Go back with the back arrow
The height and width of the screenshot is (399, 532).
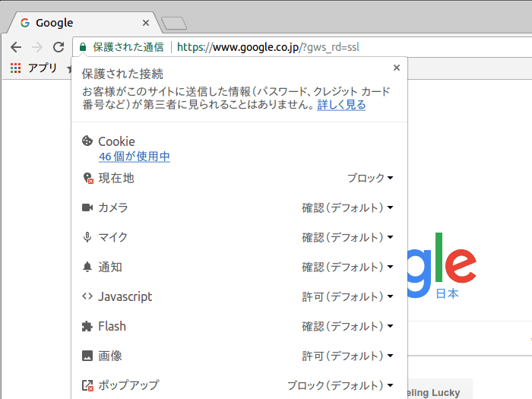tap(16, 47)
